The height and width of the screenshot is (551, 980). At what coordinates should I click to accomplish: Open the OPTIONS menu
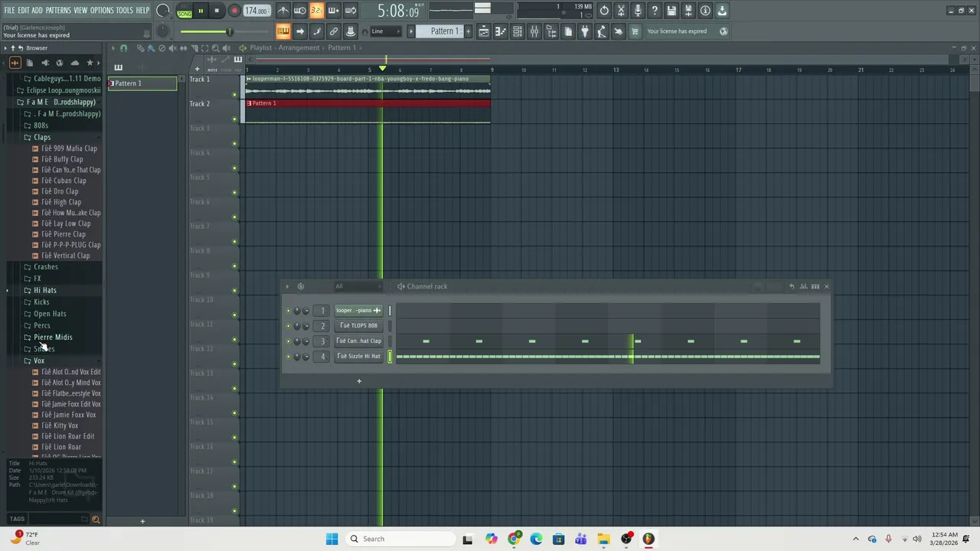click(x=102, y=10)
